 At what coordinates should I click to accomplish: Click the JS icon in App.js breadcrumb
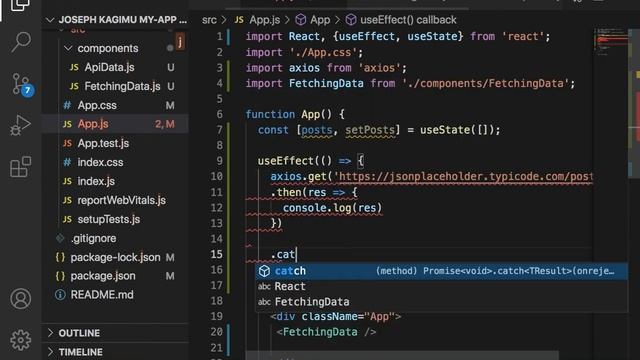coord(239,20)
